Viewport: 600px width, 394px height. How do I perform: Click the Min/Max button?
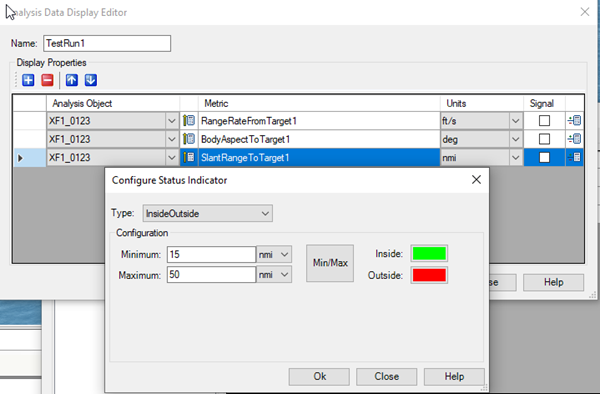tap(330, 263)
